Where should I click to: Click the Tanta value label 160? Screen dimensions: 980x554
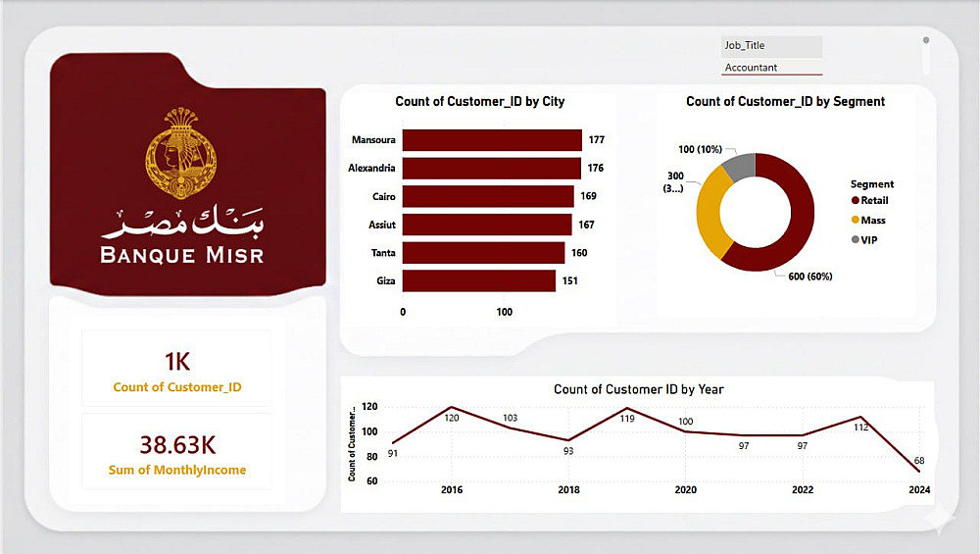(579, 253)
